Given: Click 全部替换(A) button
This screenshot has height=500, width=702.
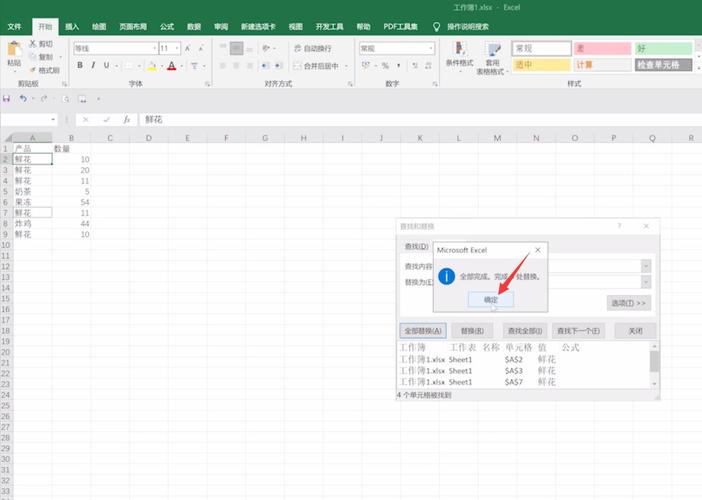Looking at the screenshot, I should coord(423,331).
